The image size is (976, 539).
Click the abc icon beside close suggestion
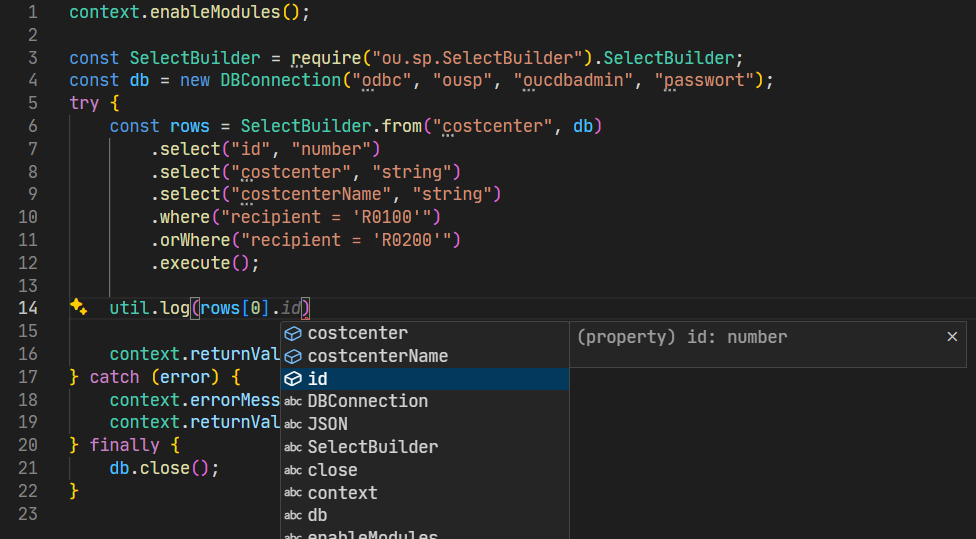pyautogui.click(x=293, y=471)
